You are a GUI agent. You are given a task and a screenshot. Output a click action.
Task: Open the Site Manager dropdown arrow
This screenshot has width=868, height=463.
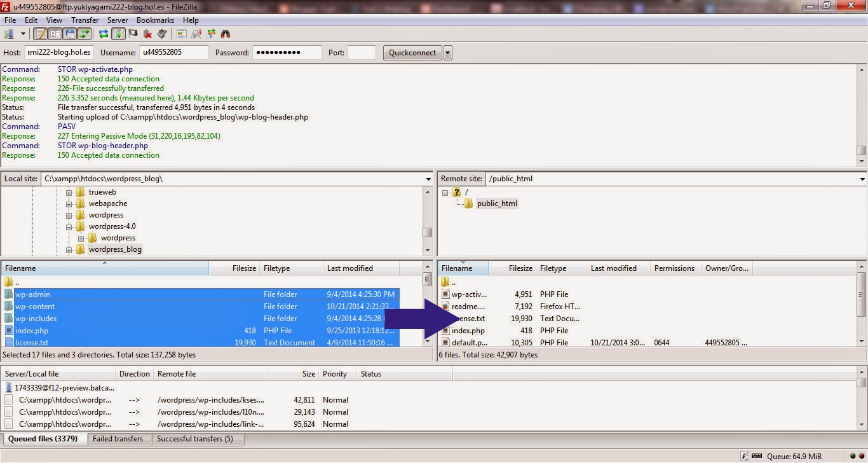pos(24,34)
